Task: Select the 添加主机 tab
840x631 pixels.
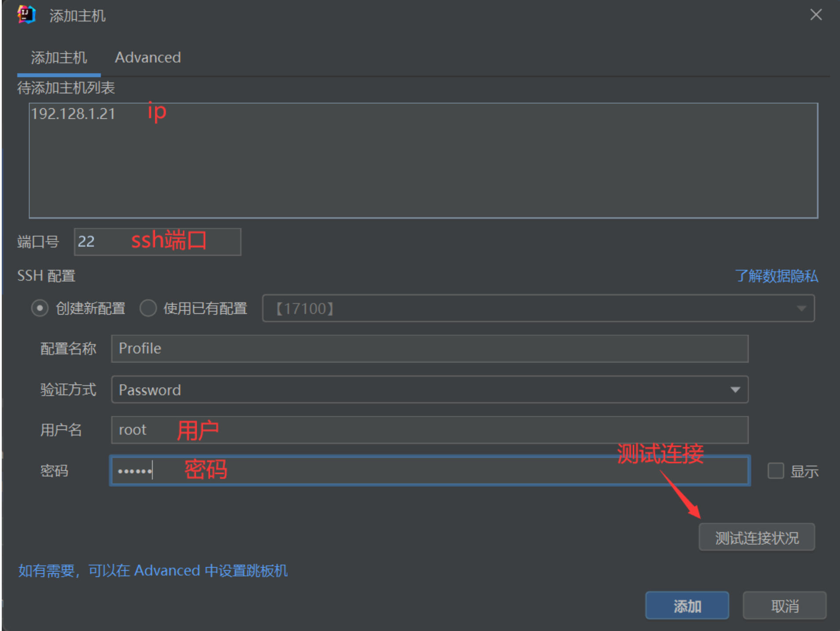Action: [x=59, y=58]
